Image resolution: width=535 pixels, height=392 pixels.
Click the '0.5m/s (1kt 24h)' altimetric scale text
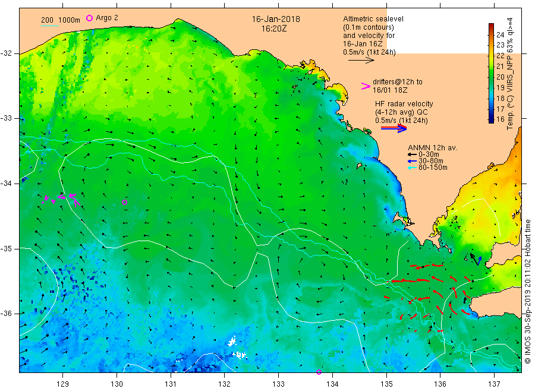(x=369, y=52)
